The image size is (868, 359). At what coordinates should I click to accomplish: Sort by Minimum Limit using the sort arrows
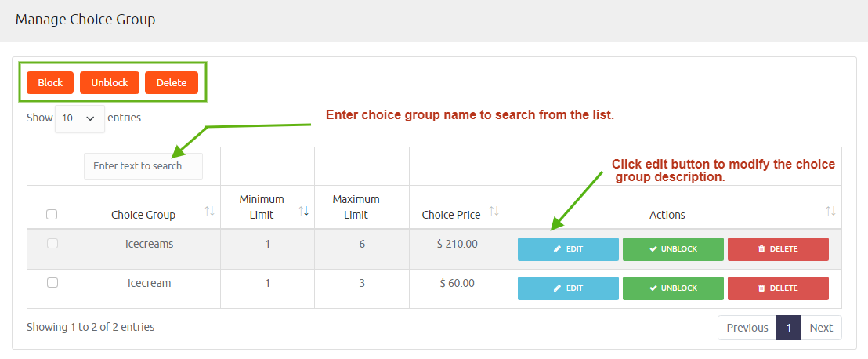click(304, 211)
